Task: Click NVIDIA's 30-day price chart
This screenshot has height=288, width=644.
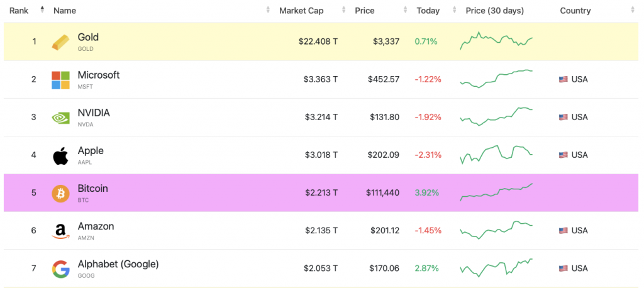Action: click(496, 117)
